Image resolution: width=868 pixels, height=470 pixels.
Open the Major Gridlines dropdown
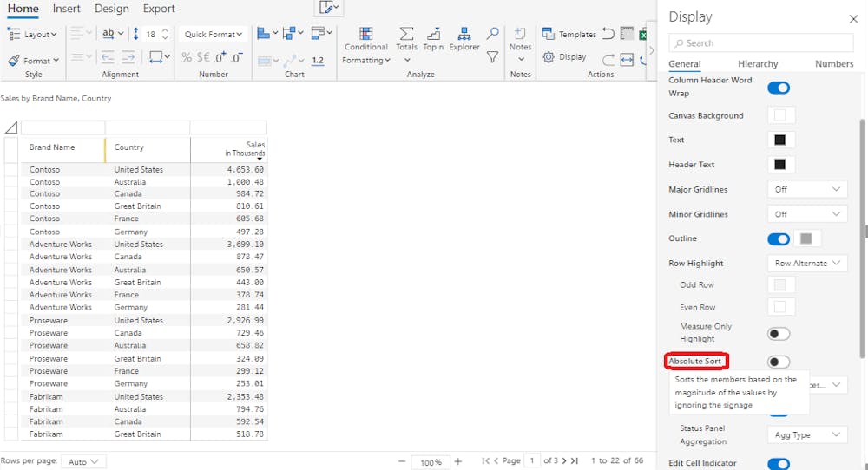807,189
